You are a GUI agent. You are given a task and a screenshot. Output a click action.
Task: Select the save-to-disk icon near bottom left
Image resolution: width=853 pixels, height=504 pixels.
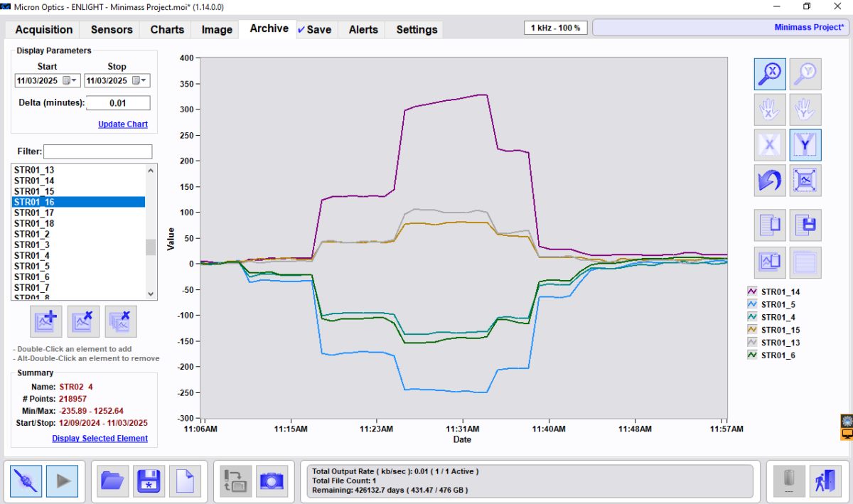click(150, 481)
